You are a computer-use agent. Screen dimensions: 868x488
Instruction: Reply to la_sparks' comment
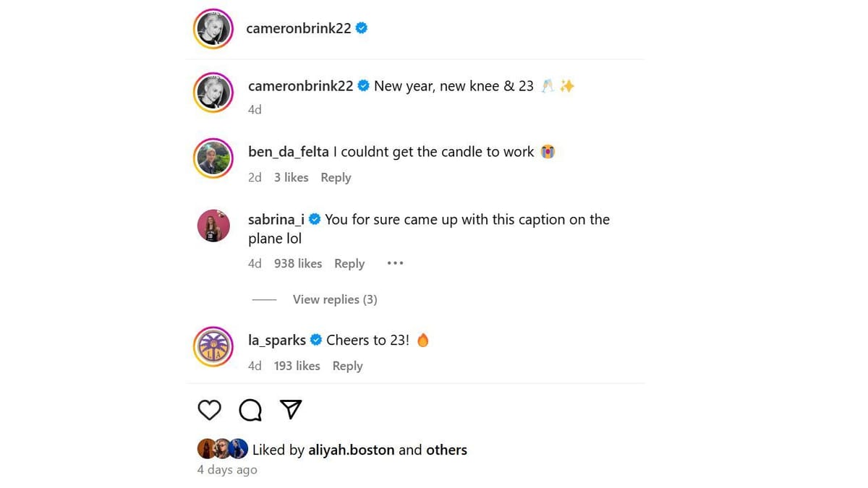[347, 366]
